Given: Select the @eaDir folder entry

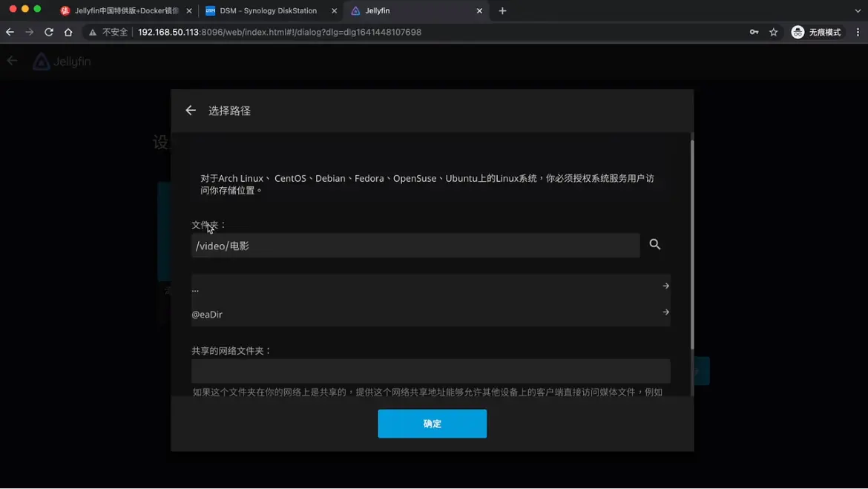Looking at the screenshot, I should click(x=208, y=314).
